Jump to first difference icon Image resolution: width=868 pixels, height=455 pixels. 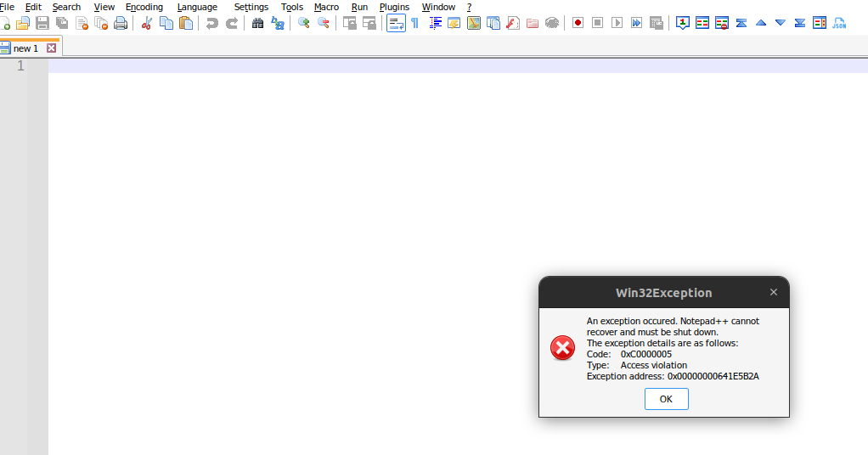741,23
